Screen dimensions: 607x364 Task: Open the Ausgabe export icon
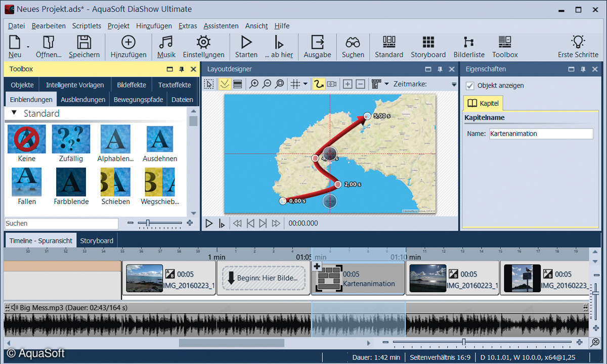click(x=317, y=42)
